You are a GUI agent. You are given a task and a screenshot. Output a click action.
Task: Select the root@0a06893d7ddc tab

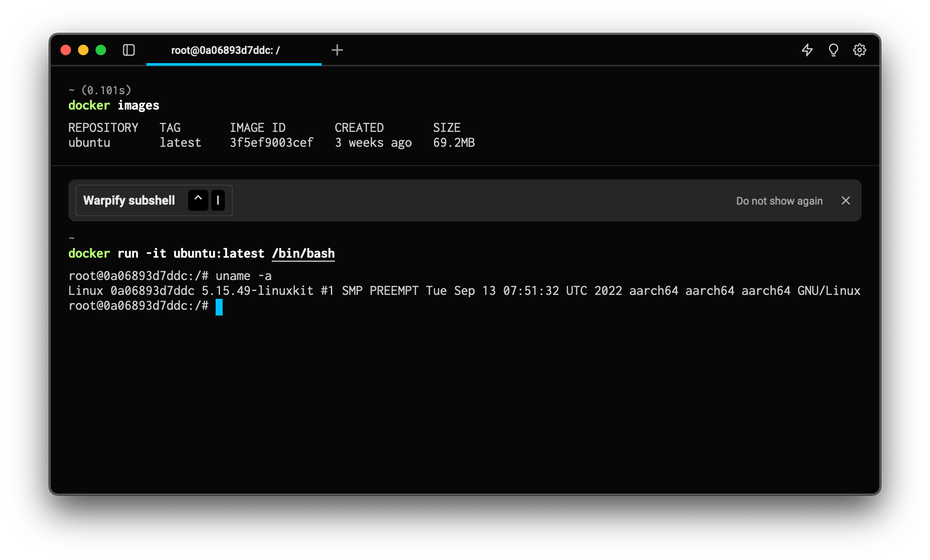225,50
